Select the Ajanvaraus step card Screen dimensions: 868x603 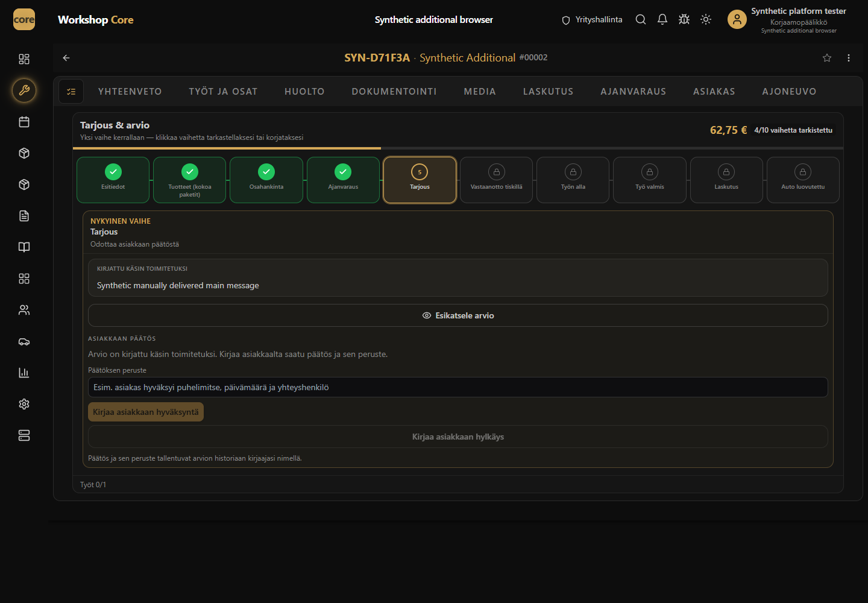(x=343, y=180)
